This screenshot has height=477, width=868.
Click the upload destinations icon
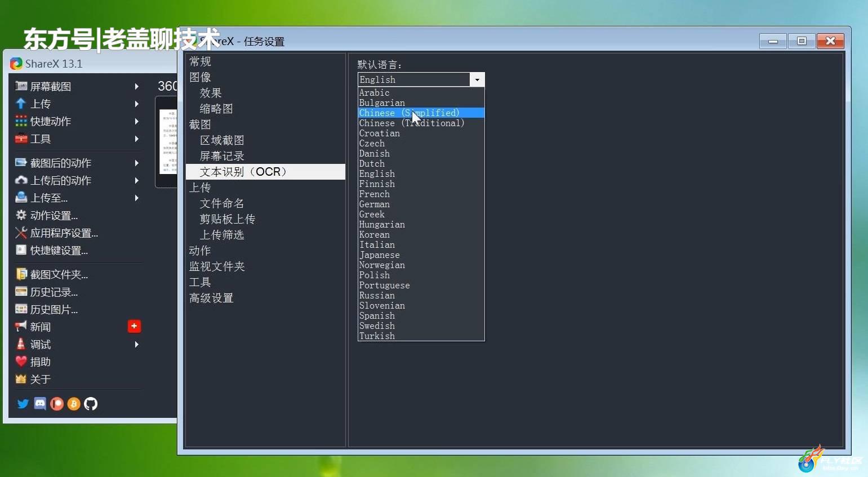[x=21, y=198]
